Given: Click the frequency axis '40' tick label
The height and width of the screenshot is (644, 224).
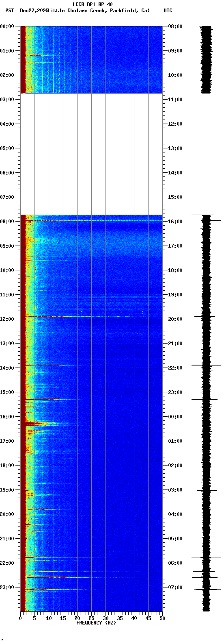Looking at the screenshot, I should click(134, 618).
